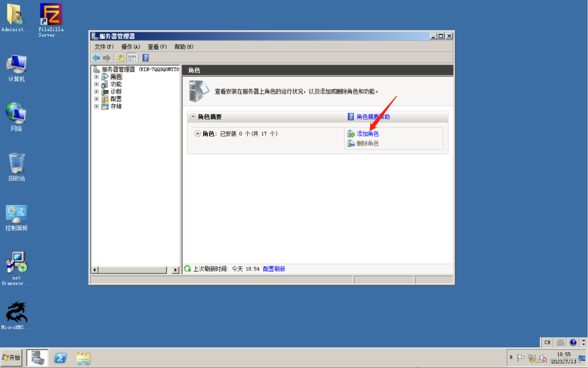The height and width of the screenshot is (368, 588).
Task: Open the 查看(V) menu
Action: tap(157, 46)
